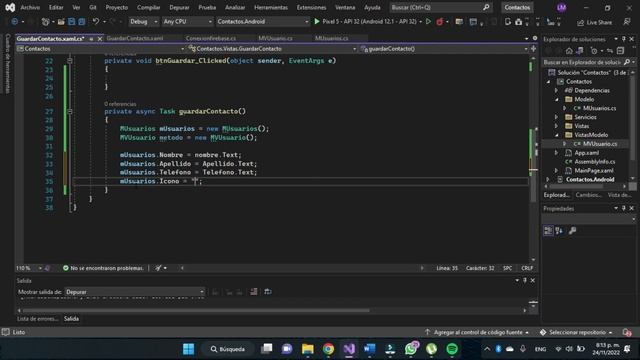The width and height of the screenshot is (640, 360).
Task: Click Agregar al control de código fuente
Action: tap(478, 332)
